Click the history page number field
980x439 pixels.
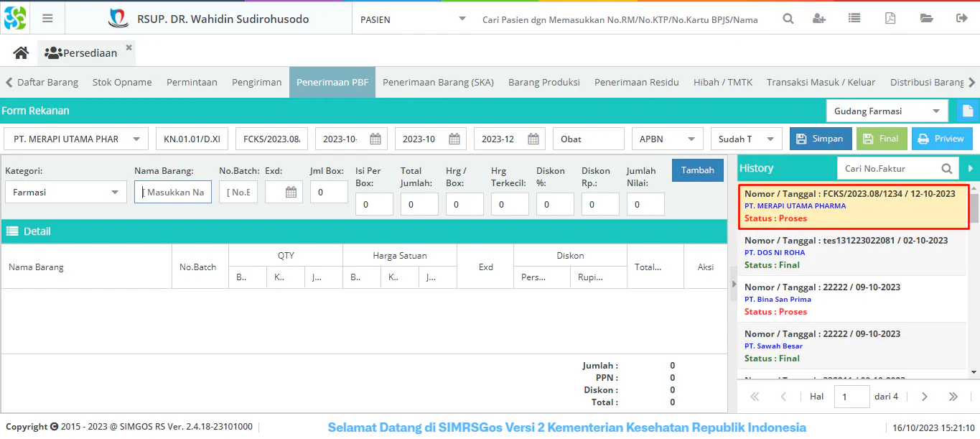[852, 397]
